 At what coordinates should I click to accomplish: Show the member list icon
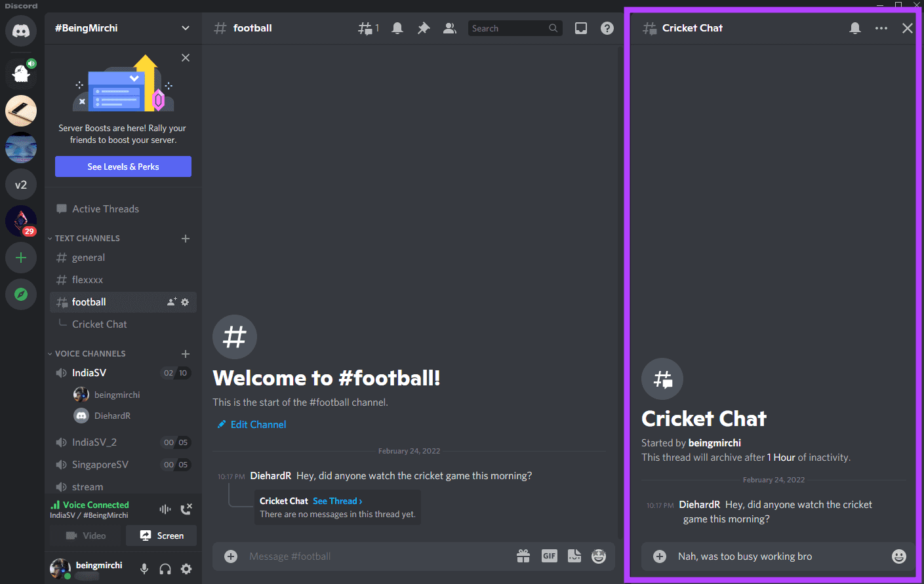click(450, 28)
